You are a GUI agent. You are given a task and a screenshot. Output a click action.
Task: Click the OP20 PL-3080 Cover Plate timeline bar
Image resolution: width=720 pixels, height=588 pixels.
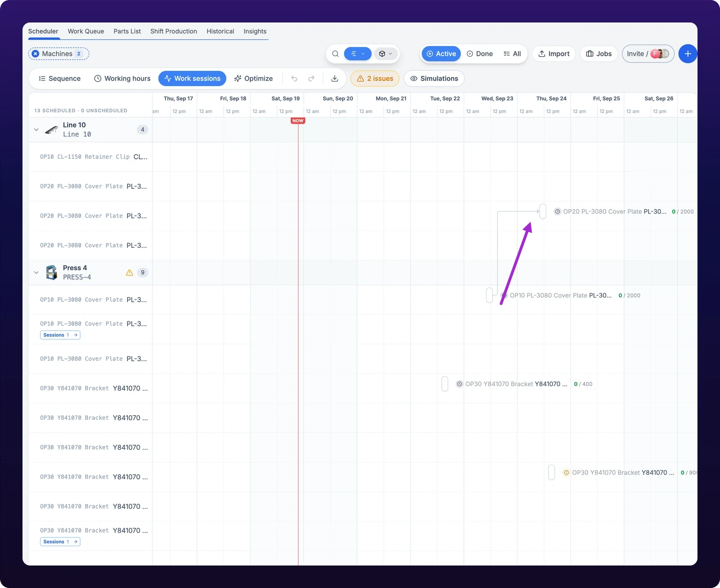543,211
